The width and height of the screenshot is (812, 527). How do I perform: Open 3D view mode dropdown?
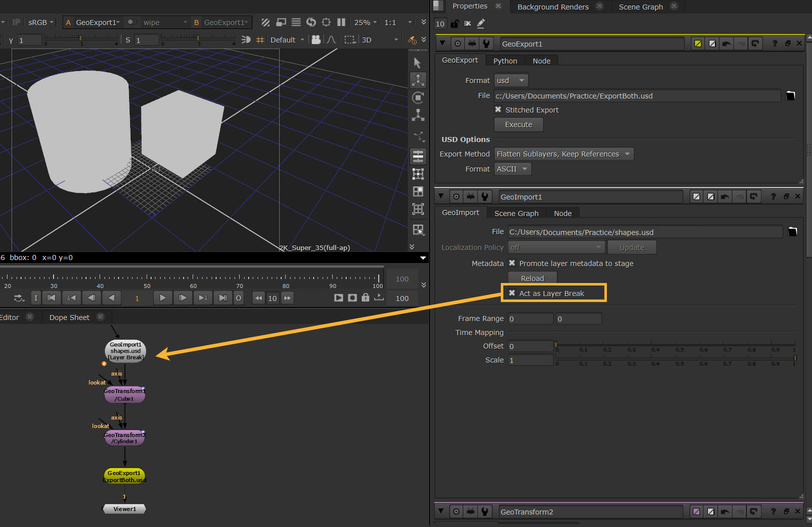380,39
